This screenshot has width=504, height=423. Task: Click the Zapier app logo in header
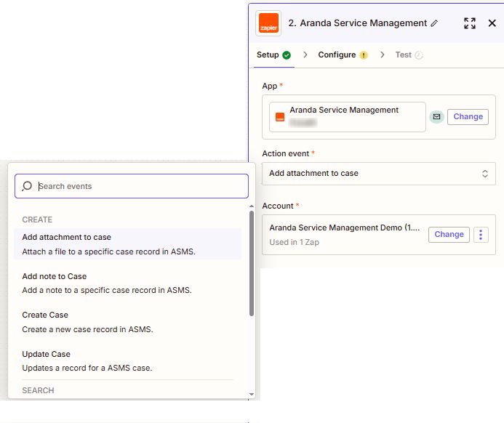pyautogui.click(x=268, y=23)
